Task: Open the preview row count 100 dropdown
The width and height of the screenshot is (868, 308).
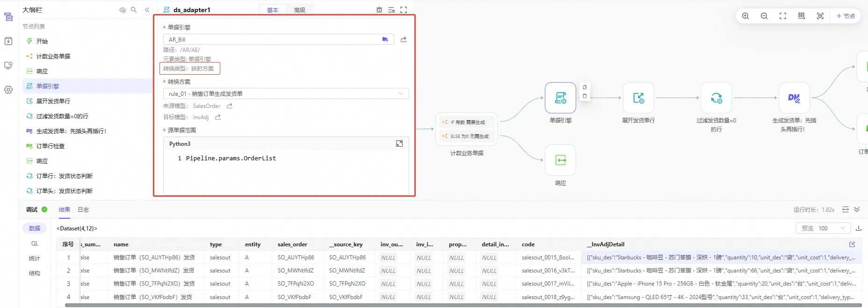Action: (823, 229)
